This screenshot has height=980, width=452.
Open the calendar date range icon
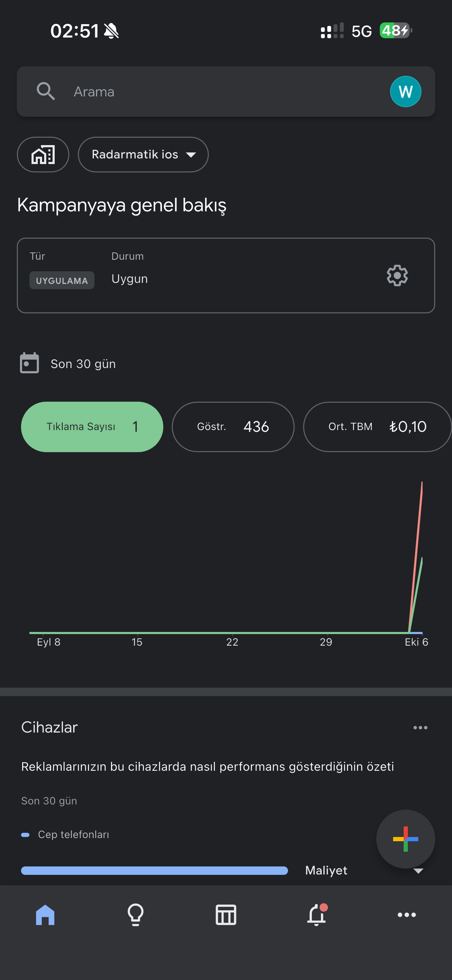coord(29,363)
